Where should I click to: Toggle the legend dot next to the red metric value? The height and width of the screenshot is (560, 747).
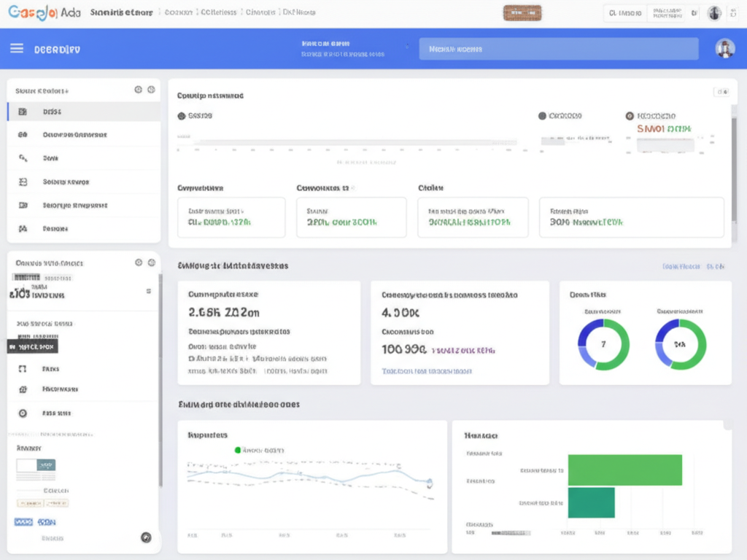pos(631,115)
